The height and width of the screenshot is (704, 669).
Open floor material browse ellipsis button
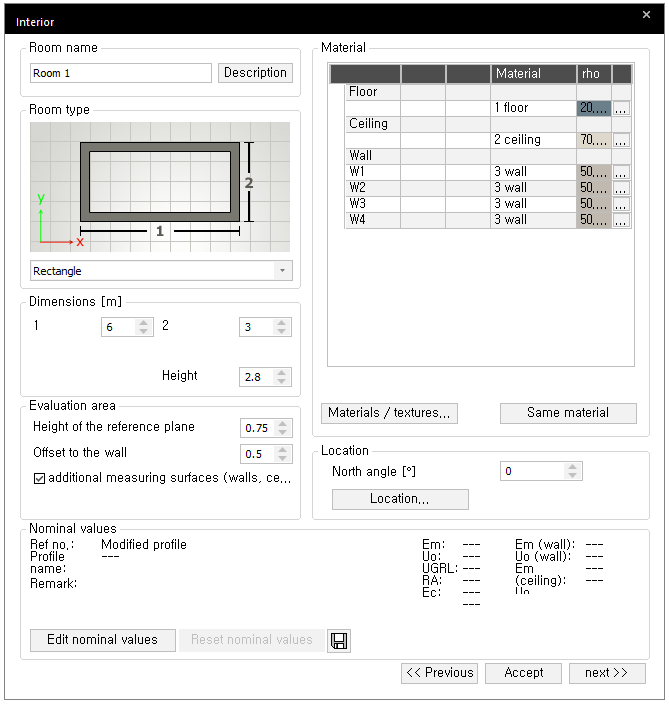click(x=621, y=108)
